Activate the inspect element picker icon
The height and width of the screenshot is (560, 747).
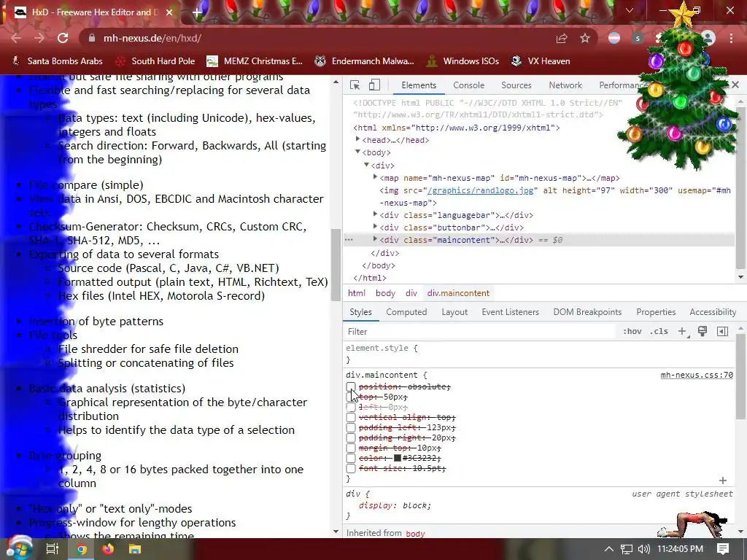pyautogui.click(x=355, y=85)
